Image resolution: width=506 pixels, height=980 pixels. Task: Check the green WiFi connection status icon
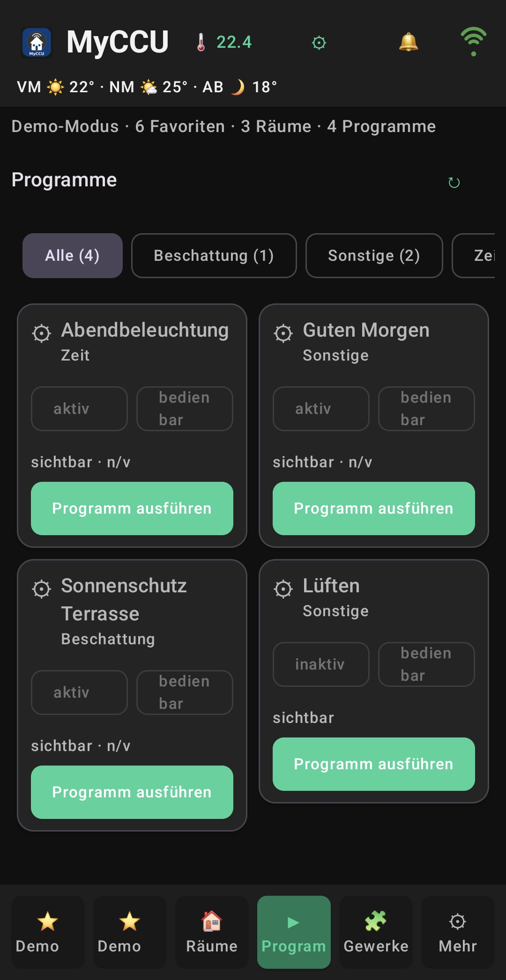pos(474,42)
